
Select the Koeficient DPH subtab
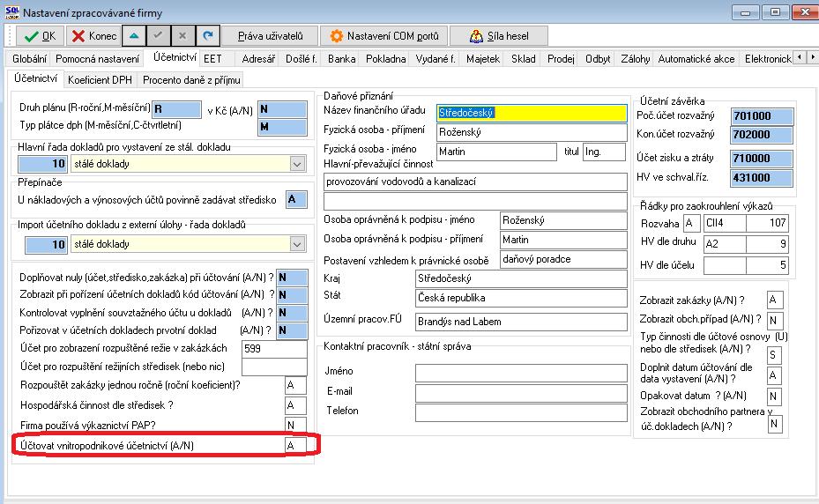coord(100,80)
